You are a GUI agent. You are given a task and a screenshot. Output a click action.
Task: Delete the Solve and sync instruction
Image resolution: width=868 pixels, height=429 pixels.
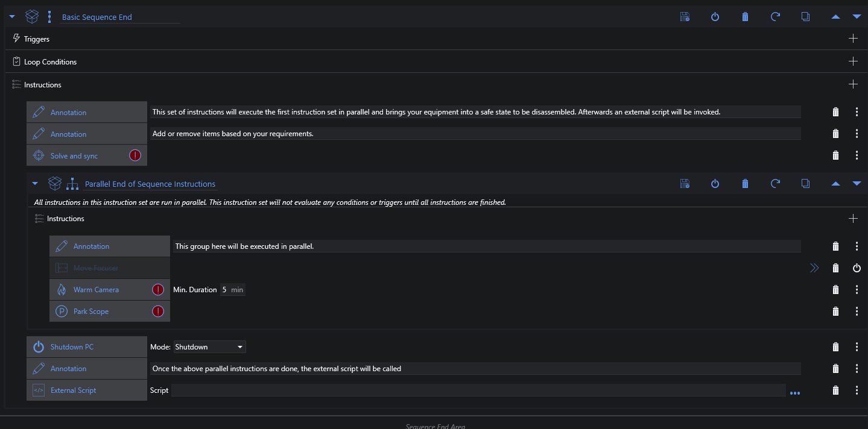coord(835,155)
